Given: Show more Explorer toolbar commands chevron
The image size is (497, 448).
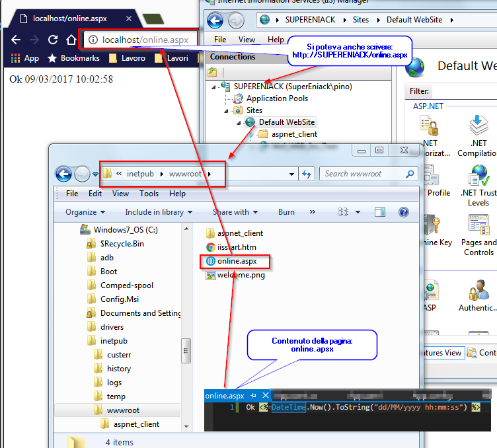Looking at the screenshot, I should point(313,211).
